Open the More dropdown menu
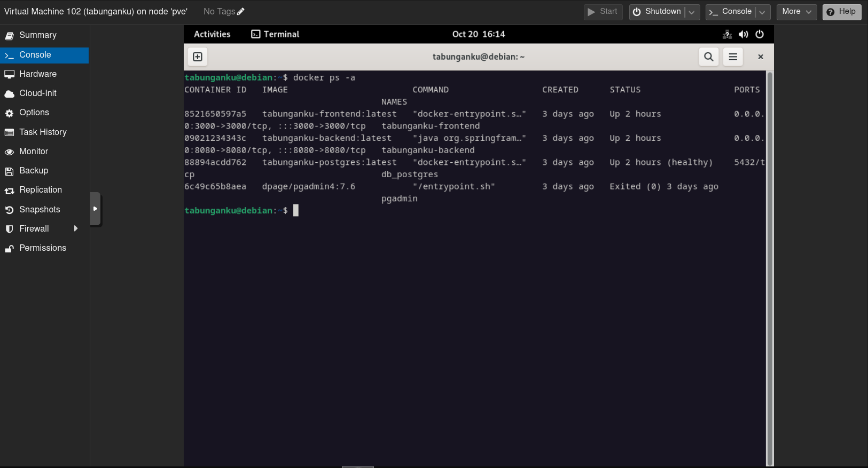 [x=796, y=12]
